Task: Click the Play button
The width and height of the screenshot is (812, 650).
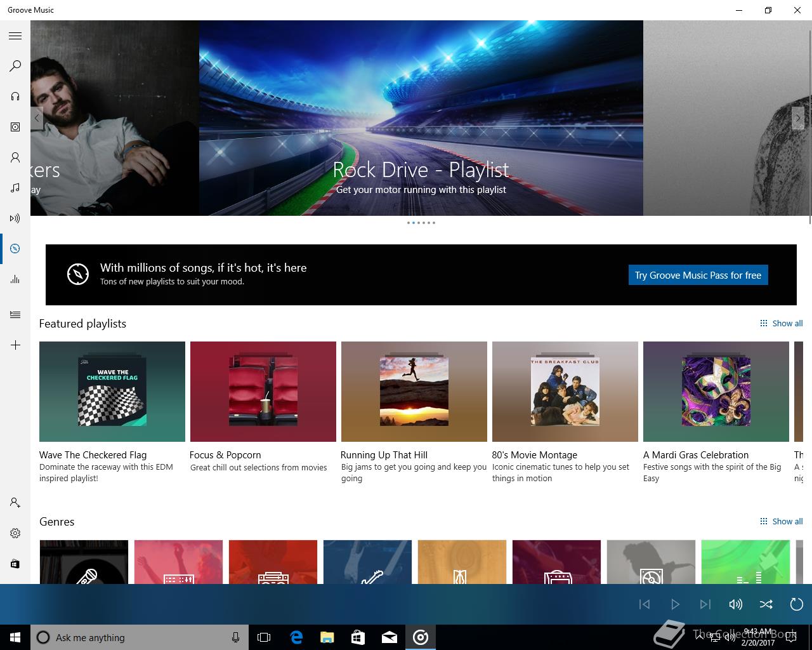Action: [x=675, y=604]
